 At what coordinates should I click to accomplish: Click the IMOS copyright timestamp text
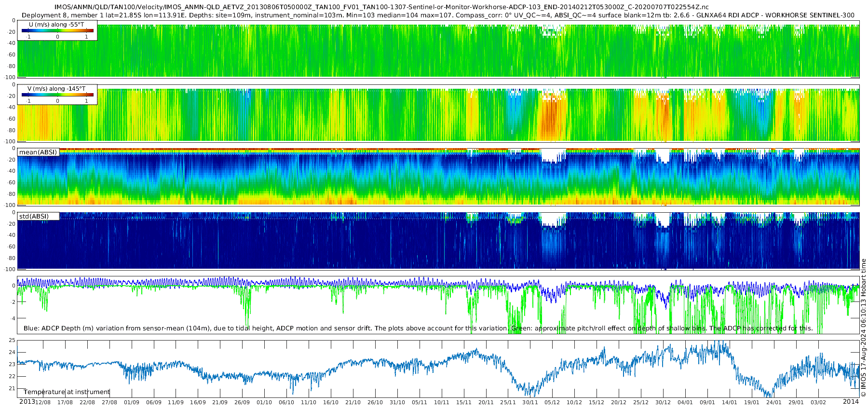tap(863, 328)
